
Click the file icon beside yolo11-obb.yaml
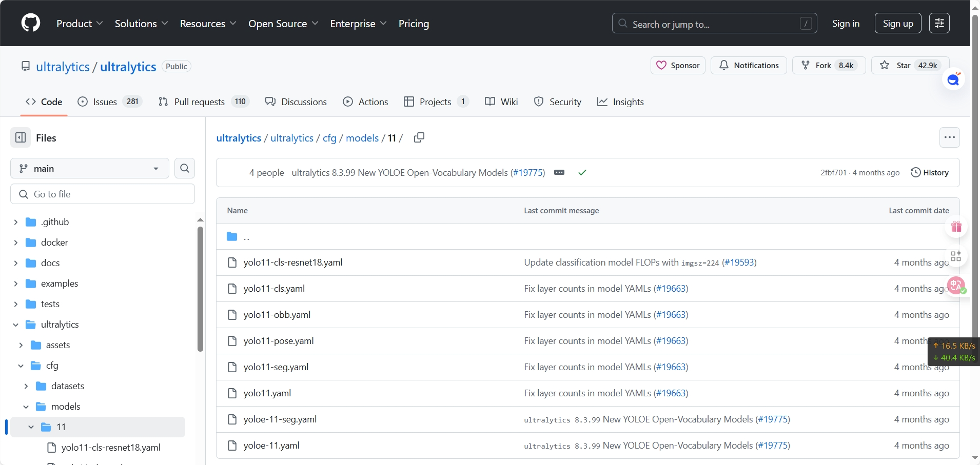coord(232,315)
